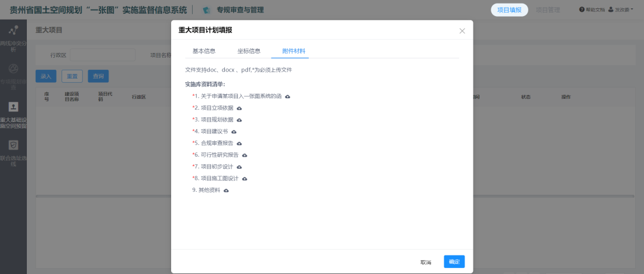Upload the 合规审查报告 document
This screenshot has width=644, height=274.
tap(240, 144)
